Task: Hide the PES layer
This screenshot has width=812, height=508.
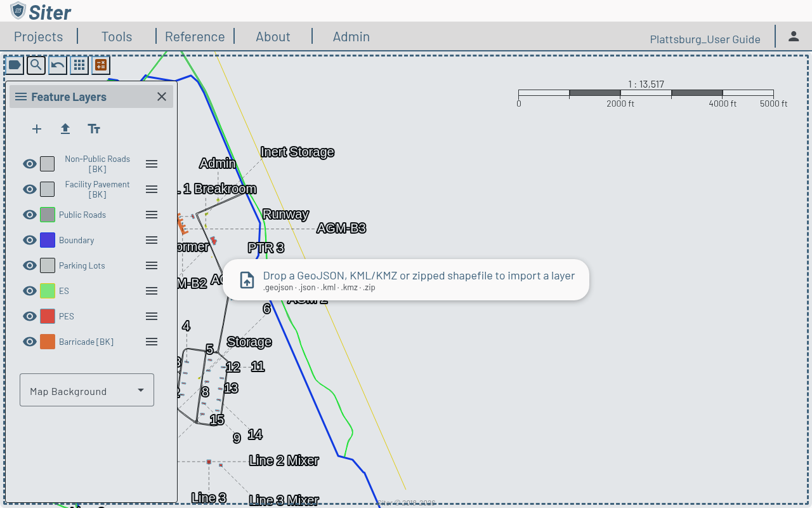Action: [30, 316]
